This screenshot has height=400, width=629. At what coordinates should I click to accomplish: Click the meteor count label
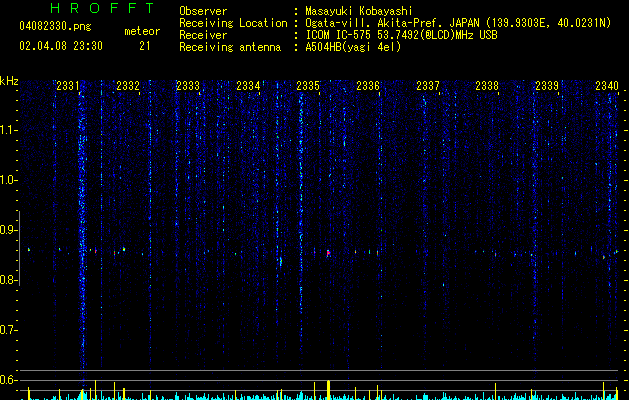click(142, 31)
